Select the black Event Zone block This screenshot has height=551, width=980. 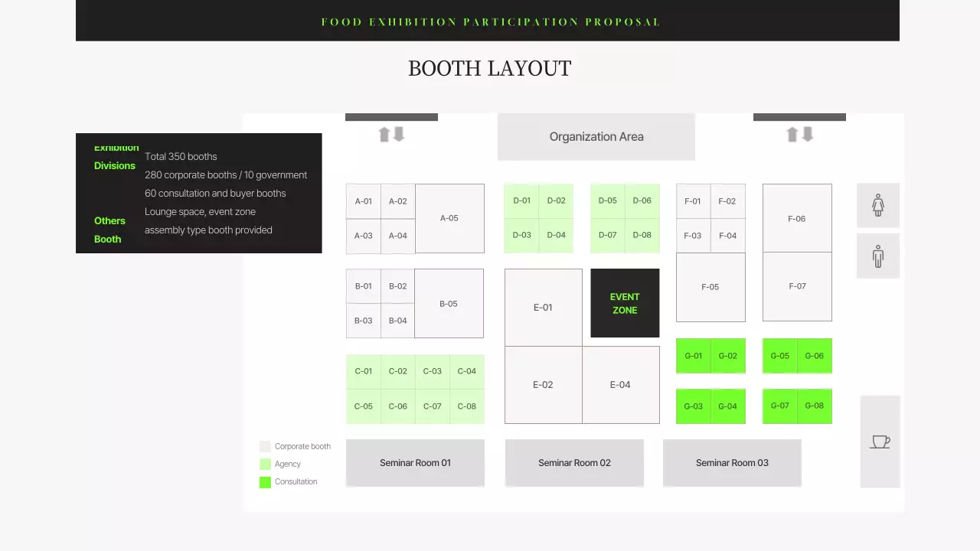coord(625,303)
